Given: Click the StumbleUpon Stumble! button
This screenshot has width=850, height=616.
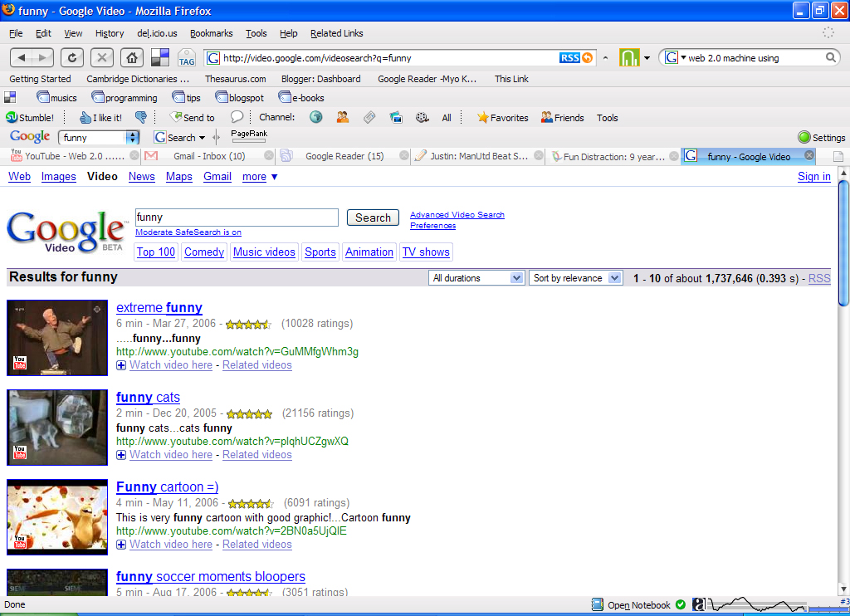Looking at the screenshot, I should pyautogui.click(x=30, y=118).
